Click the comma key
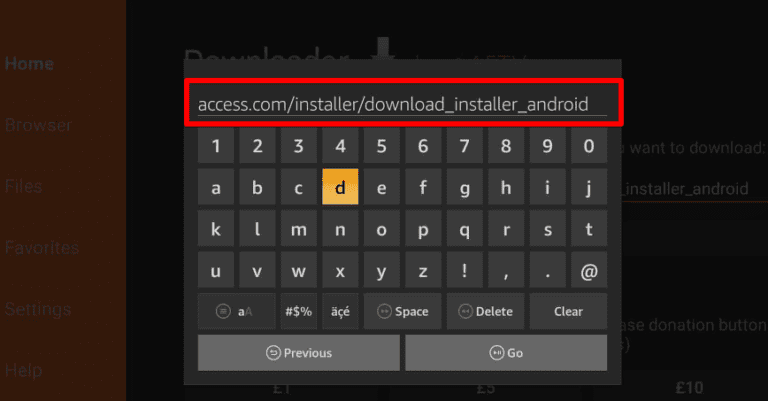The width and height of the screenshot is (768, 401). 506,270
